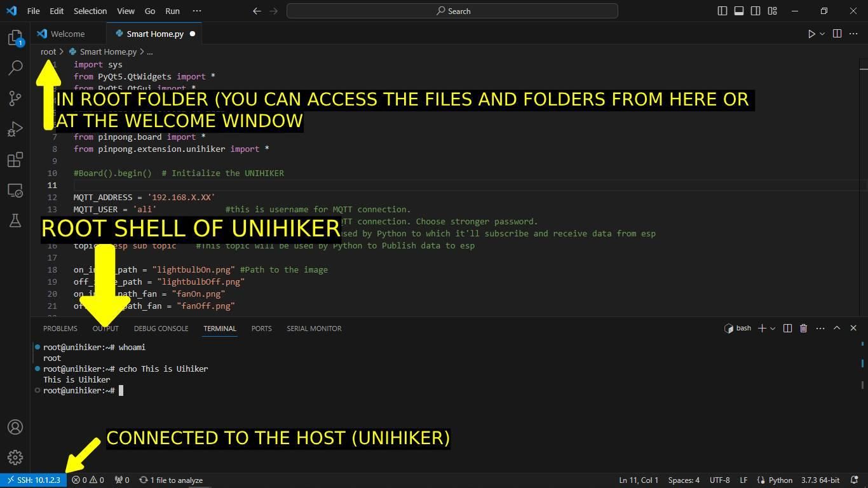Switch to the PROBLEMS tab
The width and height of the screenshot is (868, 488).
(60, 329)
